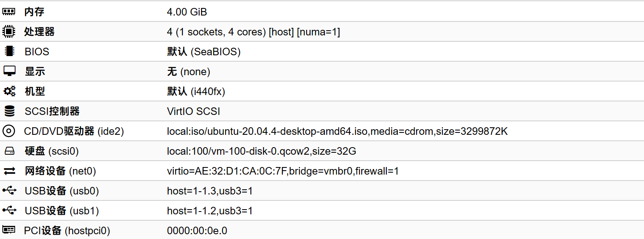Select the 4.00 GiB memory value

point(187,12)
